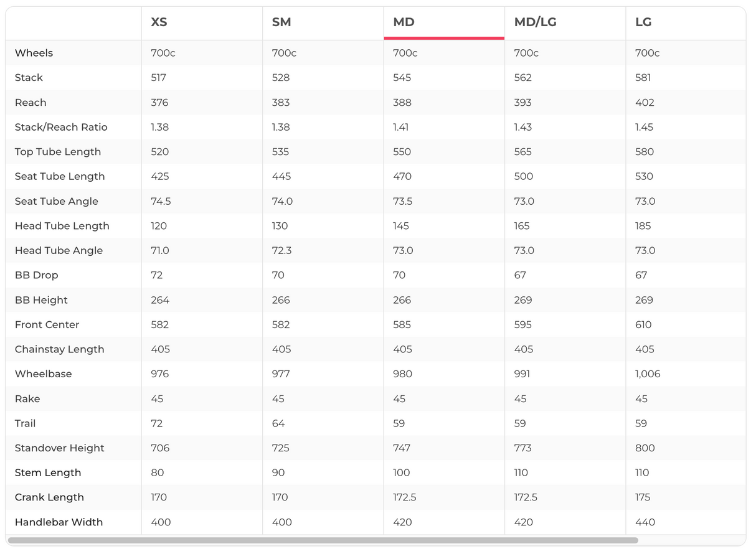Click the XS seat tube angle 74.5
The width and height of the screenshot is (756, 554).
point(161,201)
